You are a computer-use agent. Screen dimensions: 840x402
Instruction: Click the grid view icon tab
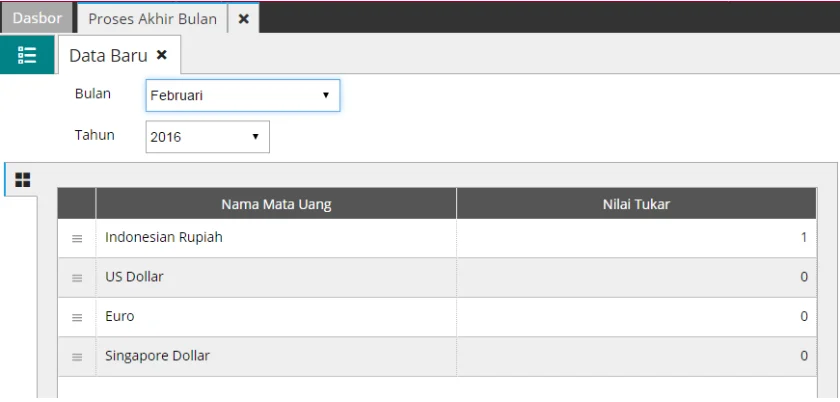pyautogui.click(x=21, y=180)
